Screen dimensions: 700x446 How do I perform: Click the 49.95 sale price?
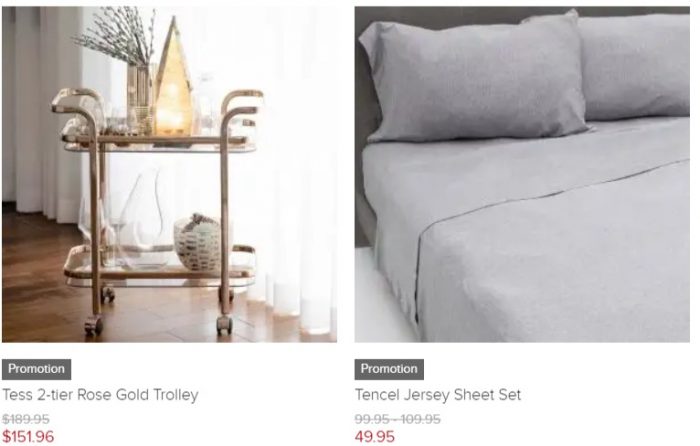(x=375, y=436)
